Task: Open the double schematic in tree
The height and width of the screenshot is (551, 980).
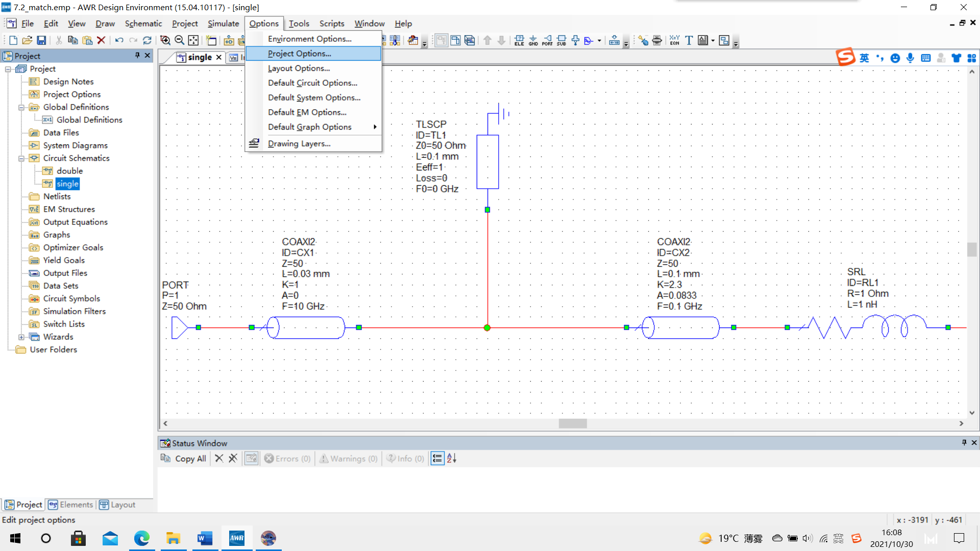Action: (x=69, y=171)
